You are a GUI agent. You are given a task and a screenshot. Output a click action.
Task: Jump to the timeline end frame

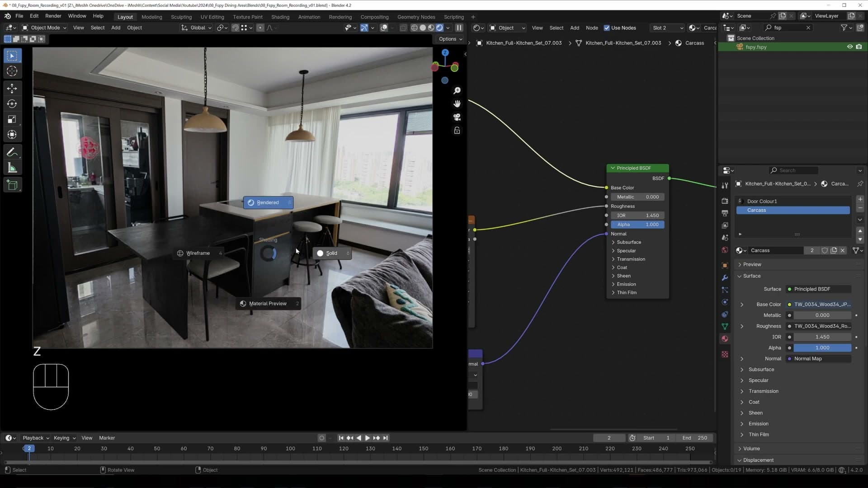[386, 438]
